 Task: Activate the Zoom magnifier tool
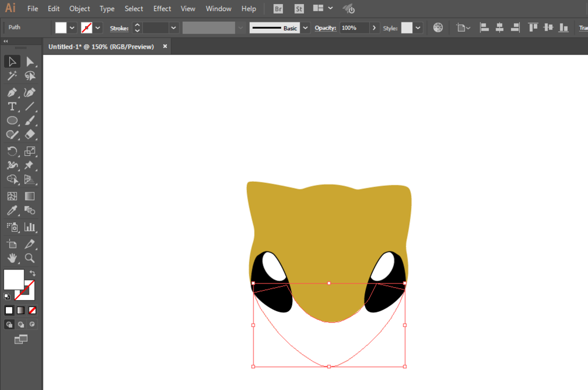29,258
